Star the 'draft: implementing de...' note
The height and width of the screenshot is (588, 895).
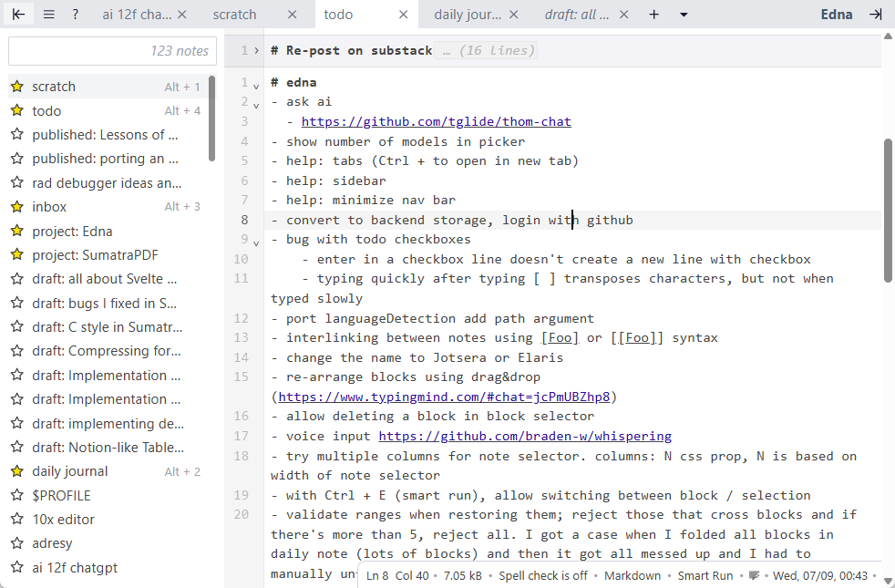[x=17, y=423]
